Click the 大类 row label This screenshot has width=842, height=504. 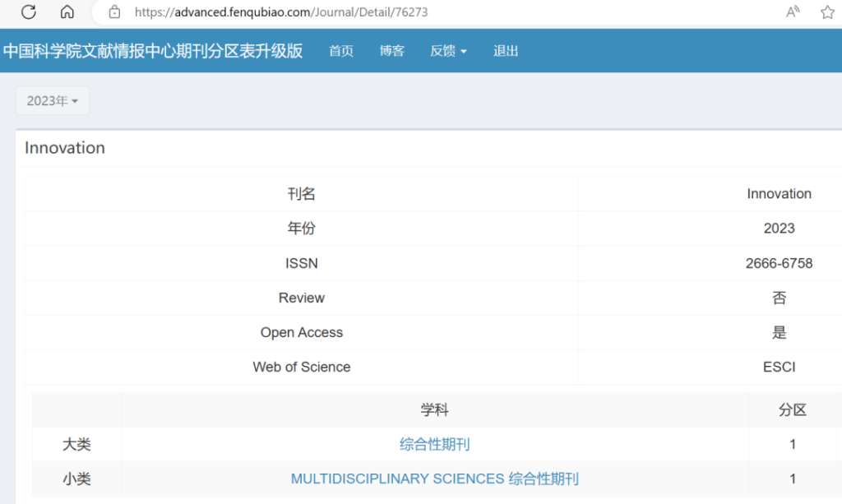(x=76, y=445)
